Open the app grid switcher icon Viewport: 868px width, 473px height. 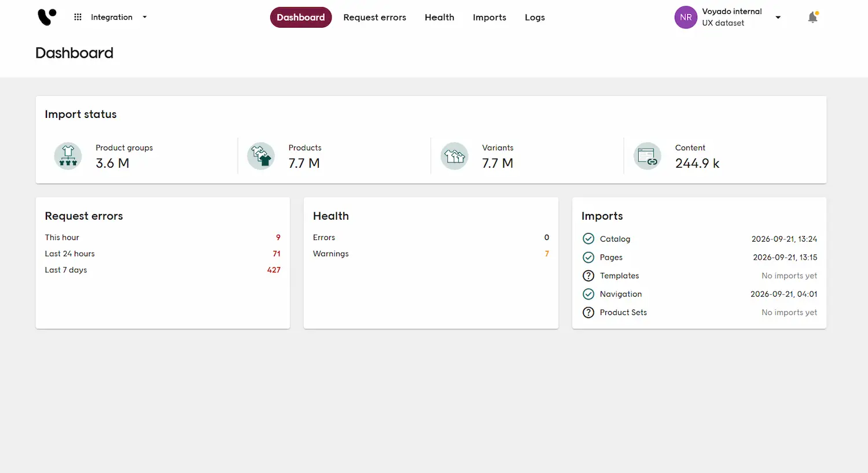(x=78, y=17)
